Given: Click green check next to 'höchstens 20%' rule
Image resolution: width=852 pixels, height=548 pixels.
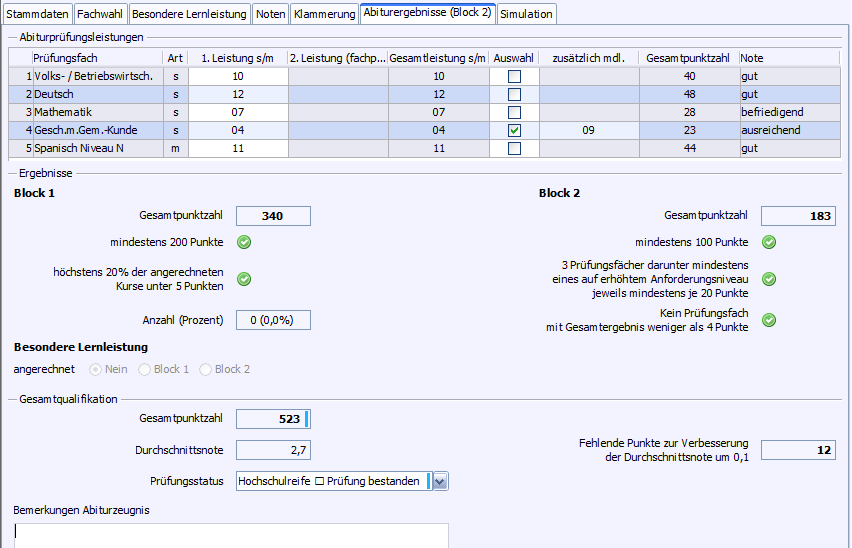Looking at the screenshot, I should pyautogui.click(x=244, y=279).
